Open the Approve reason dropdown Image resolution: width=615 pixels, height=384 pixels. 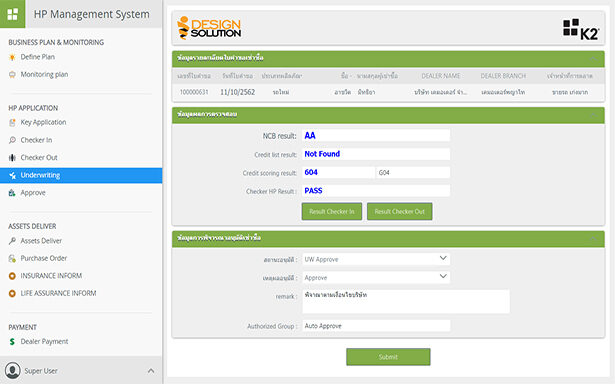click(x=376, y=277)
